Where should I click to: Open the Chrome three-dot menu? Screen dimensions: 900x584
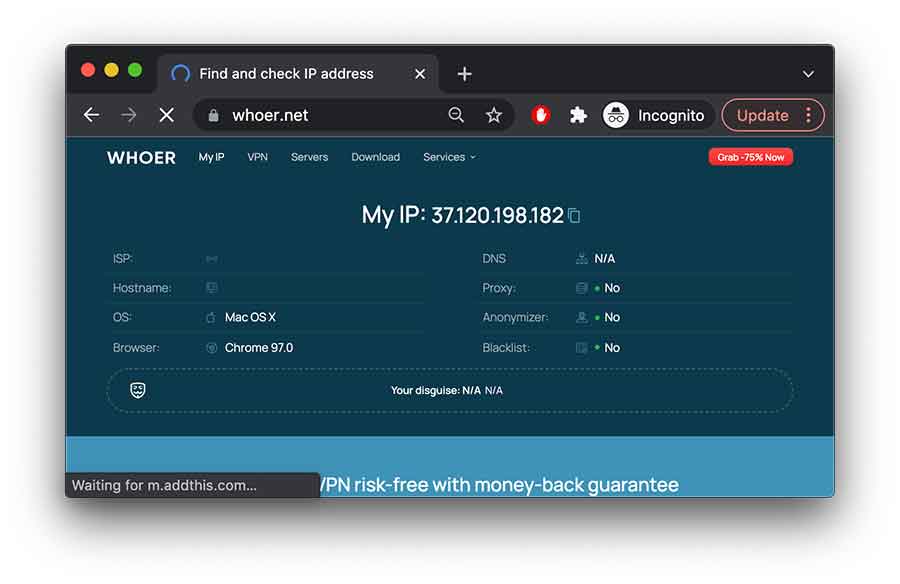pyautogui.click(x=809, y=115)
